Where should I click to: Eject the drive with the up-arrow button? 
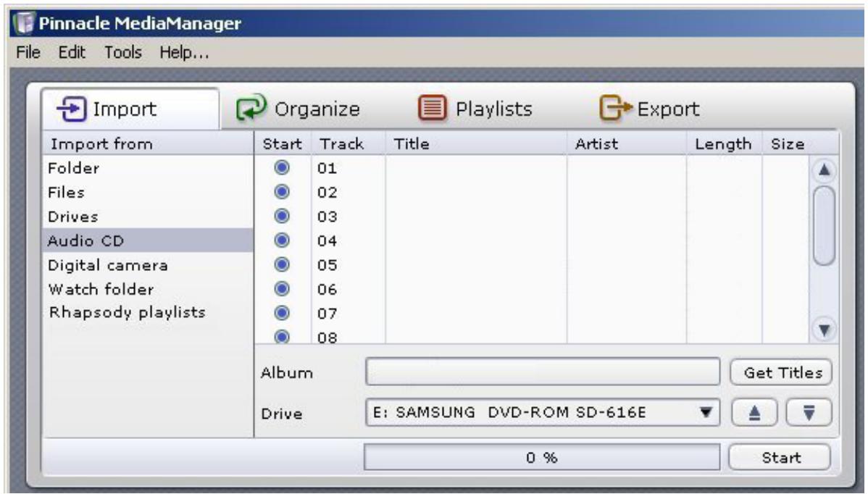tap(754, 413)
